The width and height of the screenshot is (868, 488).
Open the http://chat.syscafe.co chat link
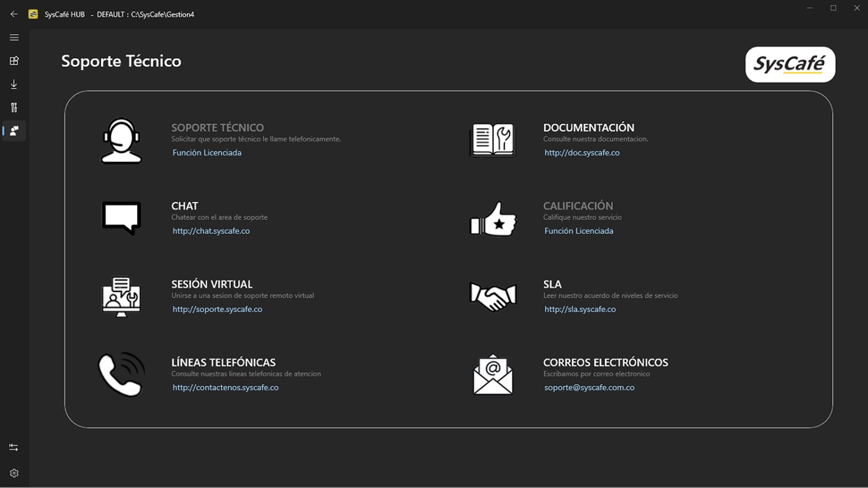tap(211, 231)
